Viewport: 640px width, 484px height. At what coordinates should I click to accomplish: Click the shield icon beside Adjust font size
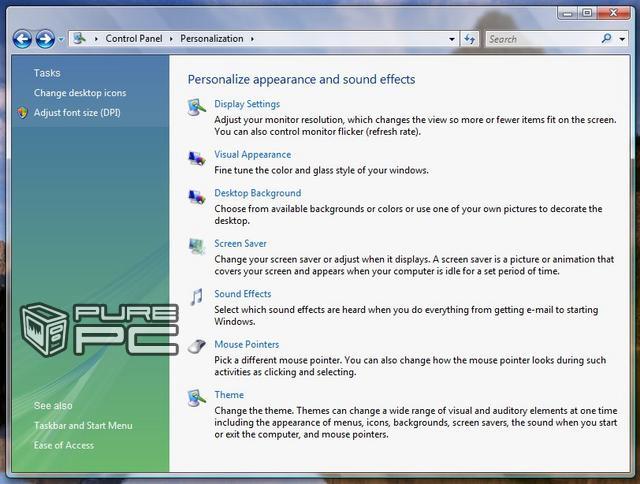pyautogui.click(x=23, y=113)
